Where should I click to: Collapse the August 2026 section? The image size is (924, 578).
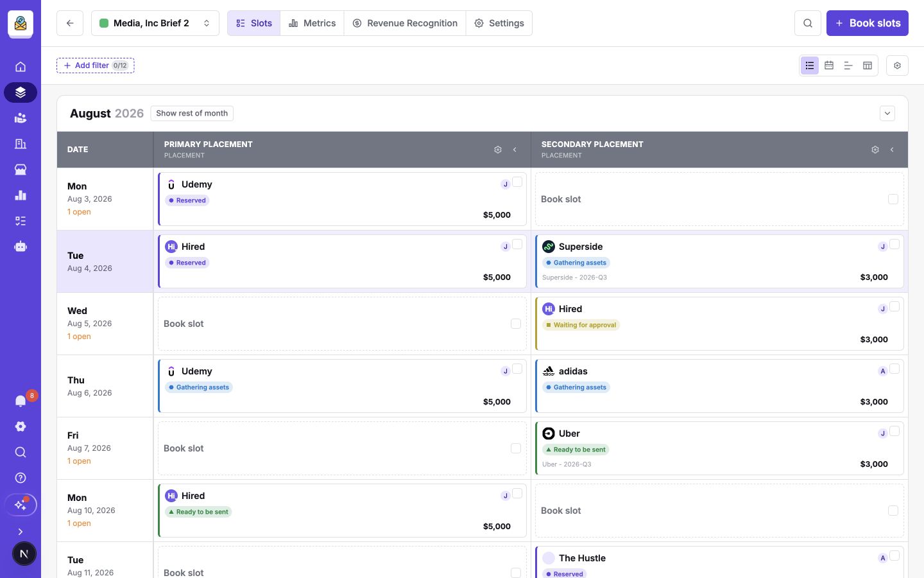tap(887, 114)
